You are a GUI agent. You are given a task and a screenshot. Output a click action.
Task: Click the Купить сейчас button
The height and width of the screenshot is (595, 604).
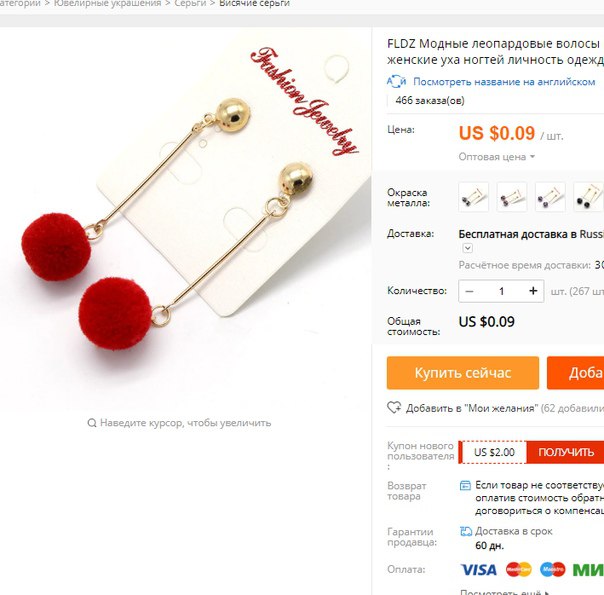pyautogui.click(x=463, y=372)
